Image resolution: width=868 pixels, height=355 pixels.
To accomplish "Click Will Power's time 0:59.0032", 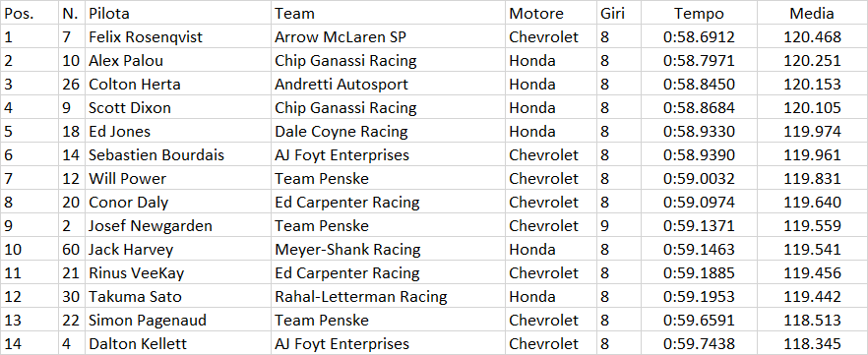I will (699, 179).
